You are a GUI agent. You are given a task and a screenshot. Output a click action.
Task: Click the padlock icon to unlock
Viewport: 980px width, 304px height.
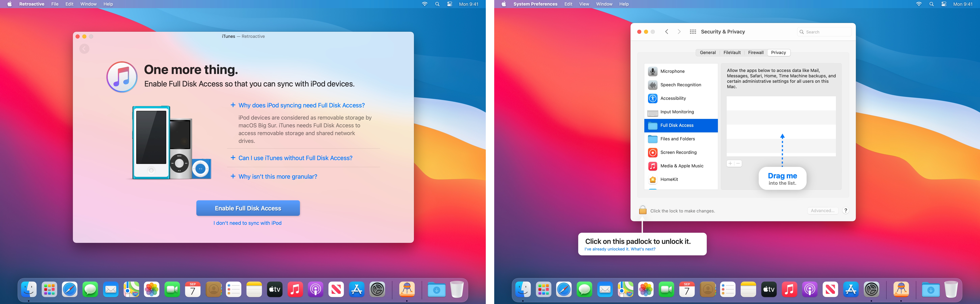tap(642, 210)
